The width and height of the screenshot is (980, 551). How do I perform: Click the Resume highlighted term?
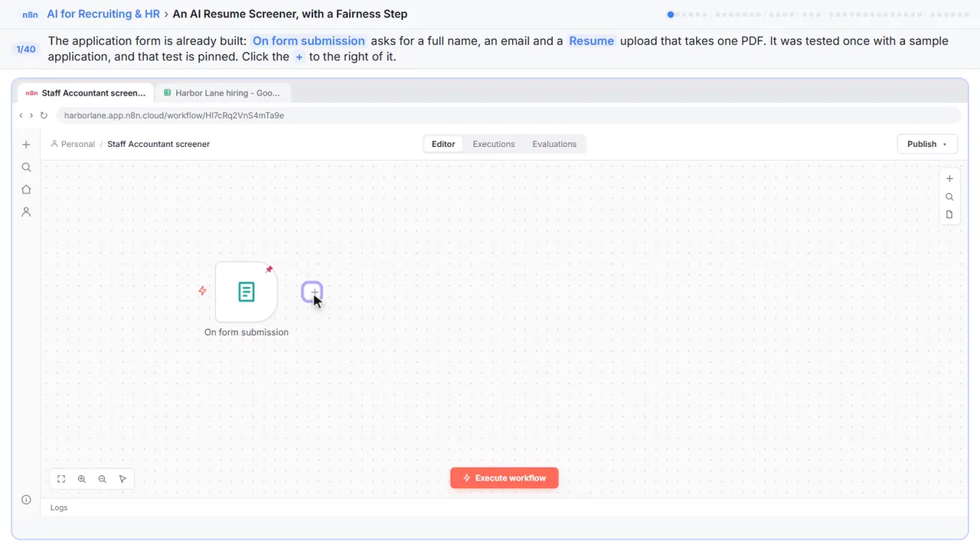591,41
